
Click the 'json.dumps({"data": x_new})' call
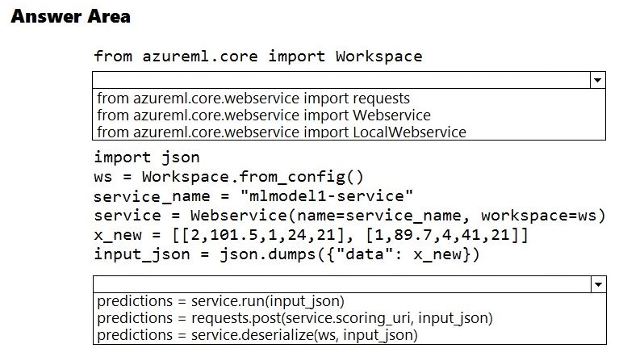point(349,254)
